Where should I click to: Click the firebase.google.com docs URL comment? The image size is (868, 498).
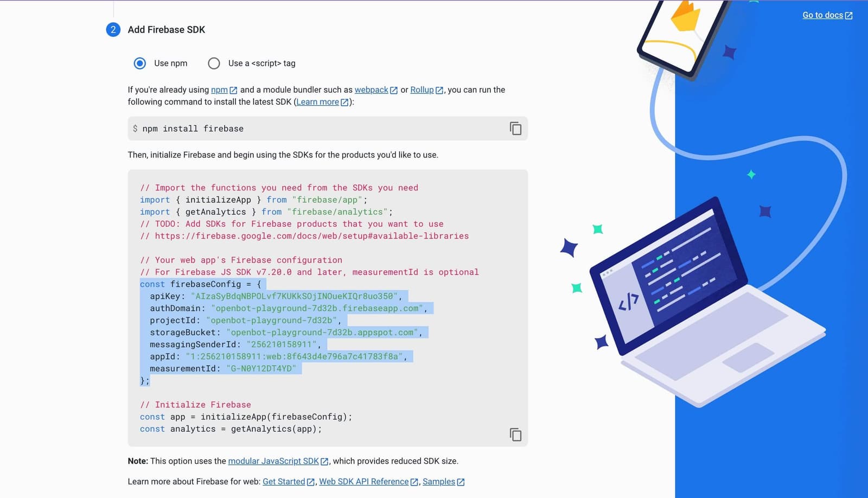[x=304, y=236]
